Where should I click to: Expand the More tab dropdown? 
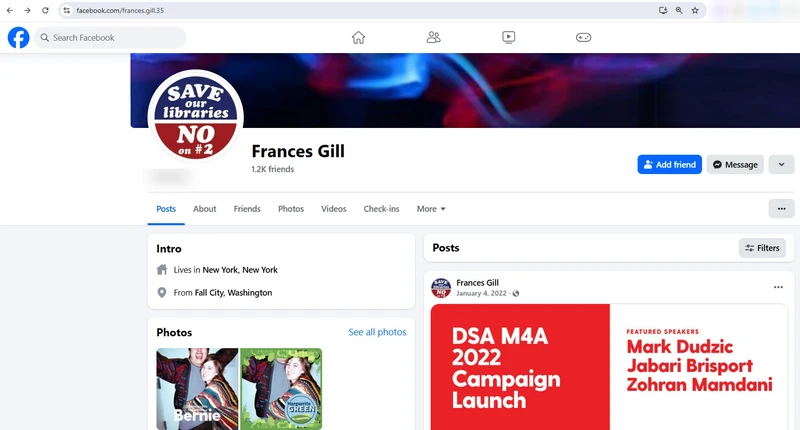tap(431, 209)
